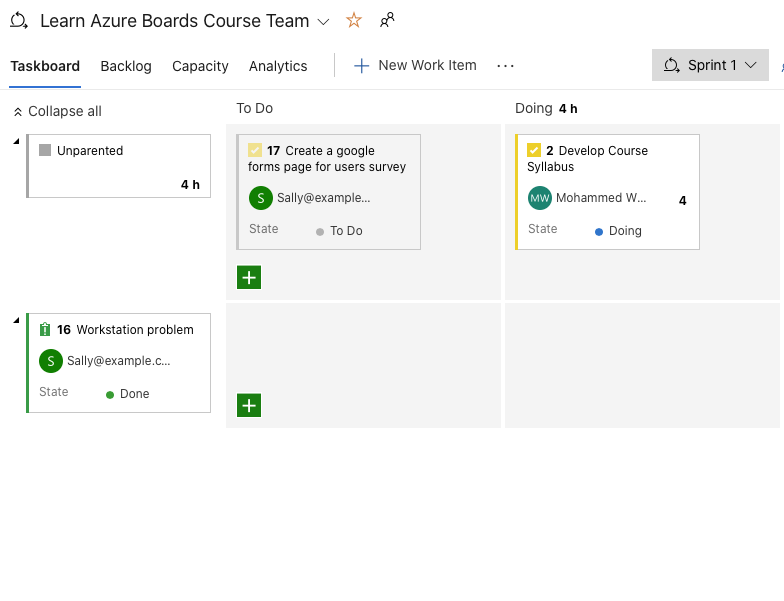The width and height of the screenshot is (784, 601).
Task: Add new task in Workstation problem row
Action: point(249,405)
